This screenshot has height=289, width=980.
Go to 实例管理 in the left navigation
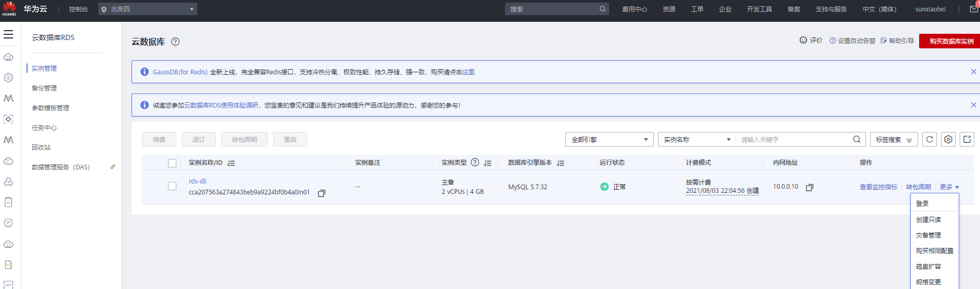tap(44, 68)
